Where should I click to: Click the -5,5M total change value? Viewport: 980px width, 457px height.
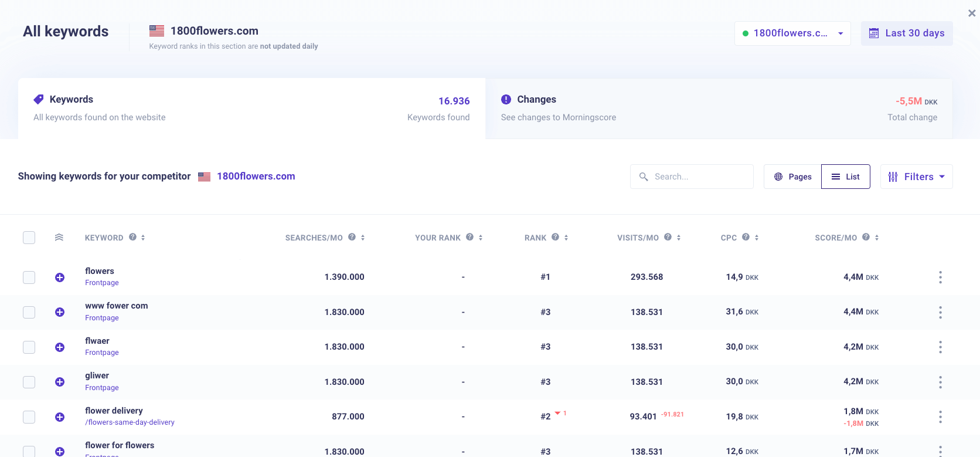coord(908,101)
